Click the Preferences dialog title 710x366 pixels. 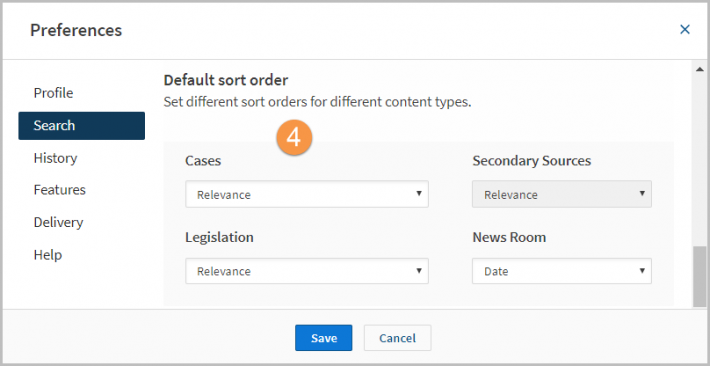click(x=76, y=30)
